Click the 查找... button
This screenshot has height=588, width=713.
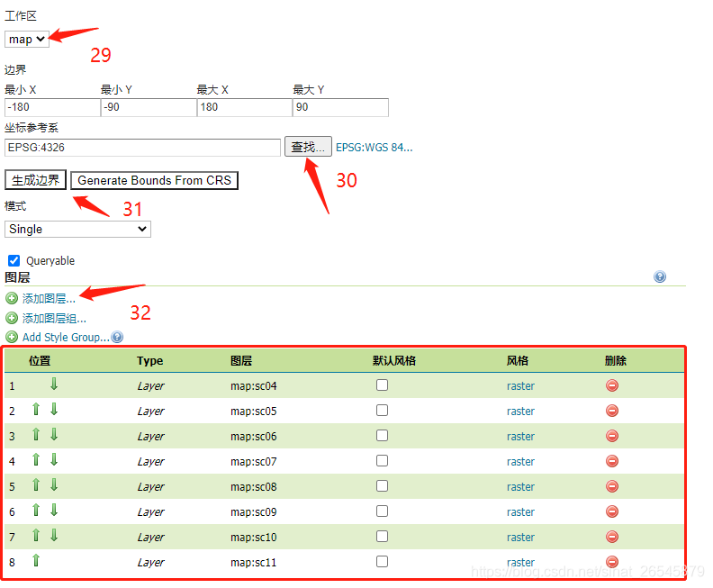pos(308,147)
